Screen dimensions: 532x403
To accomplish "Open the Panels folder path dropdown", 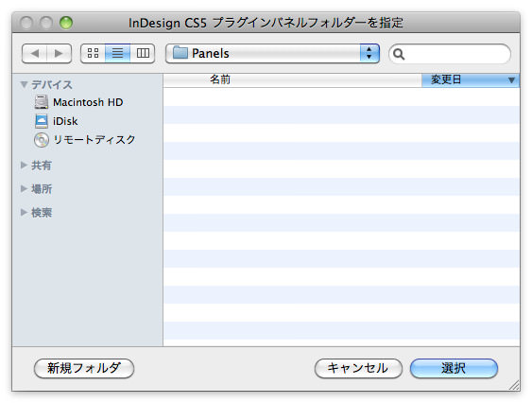I will pyautogui.click(x=272, y=53).
